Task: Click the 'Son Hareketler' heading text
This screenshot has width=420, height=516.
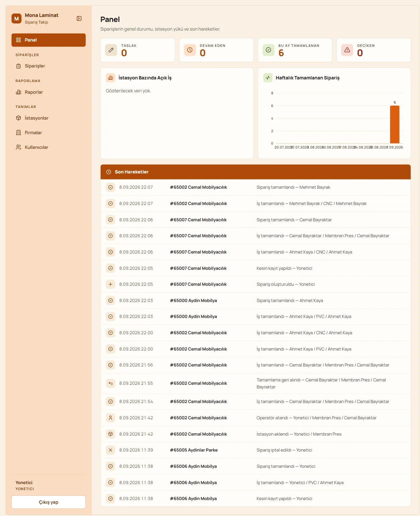Action: tap(132, 172)
